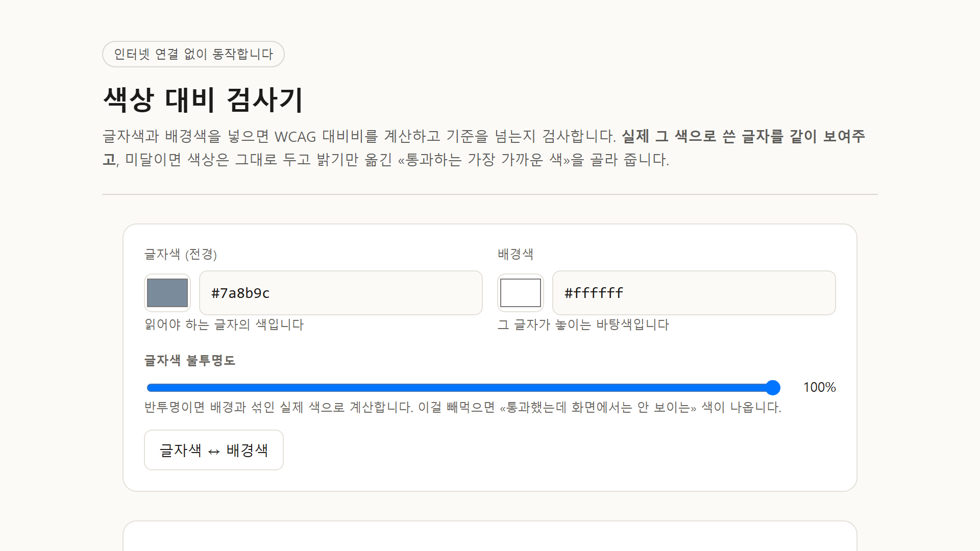980x551 pixels.
Task: Swap colors with 글자색 ↔ 배경색 button
Action: (214, 450)
